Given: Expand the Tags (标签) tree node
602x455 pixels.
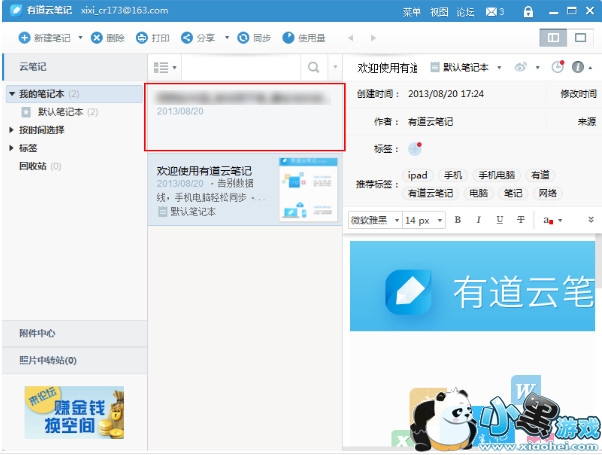Looking at the screenshot, I should (x=12, y=148).
